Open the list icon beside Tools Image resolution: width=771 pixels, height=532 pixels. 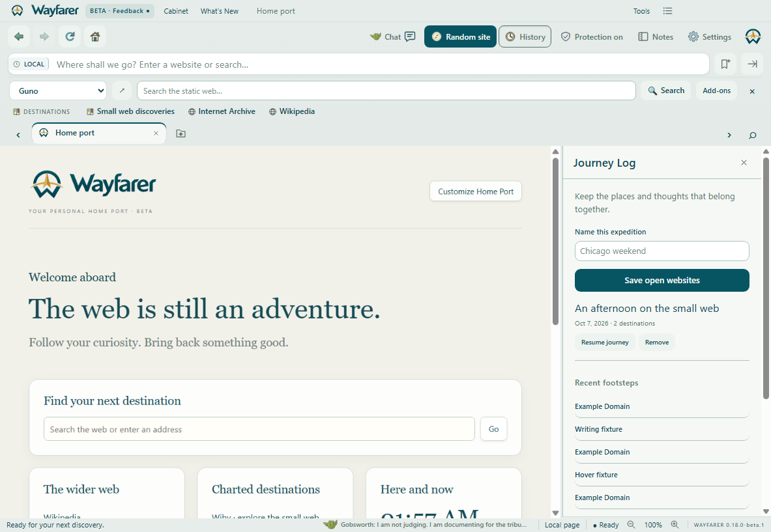click(667, 11)
